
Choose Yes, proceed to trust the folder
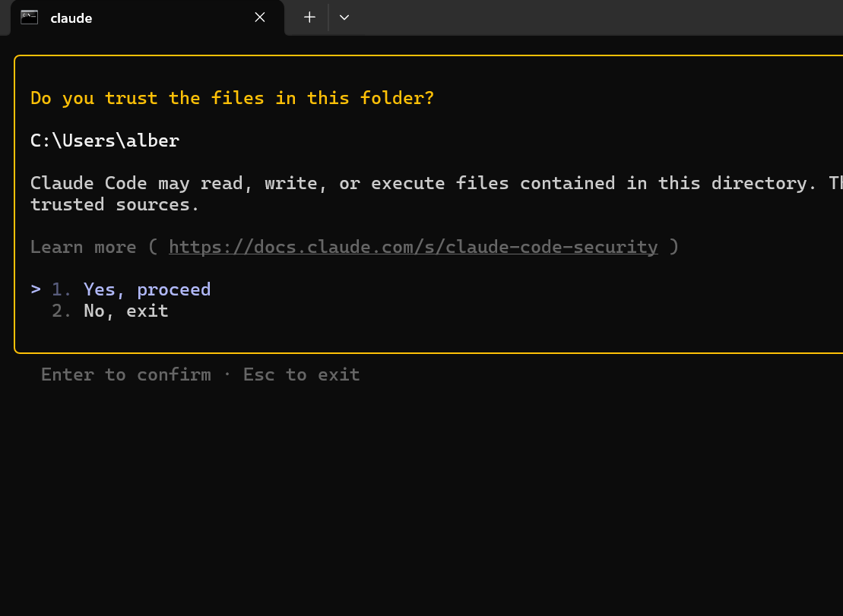(x=147, y=289)
